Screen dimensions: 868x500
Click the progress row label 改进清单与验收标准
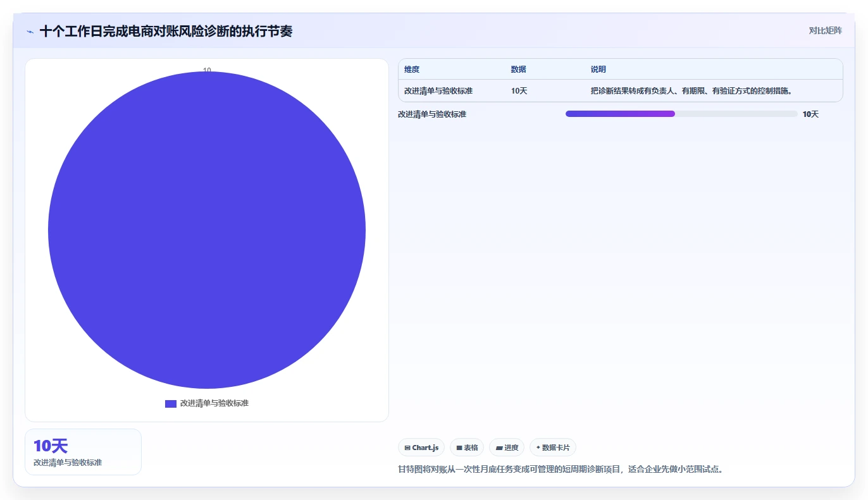(432, 114)
